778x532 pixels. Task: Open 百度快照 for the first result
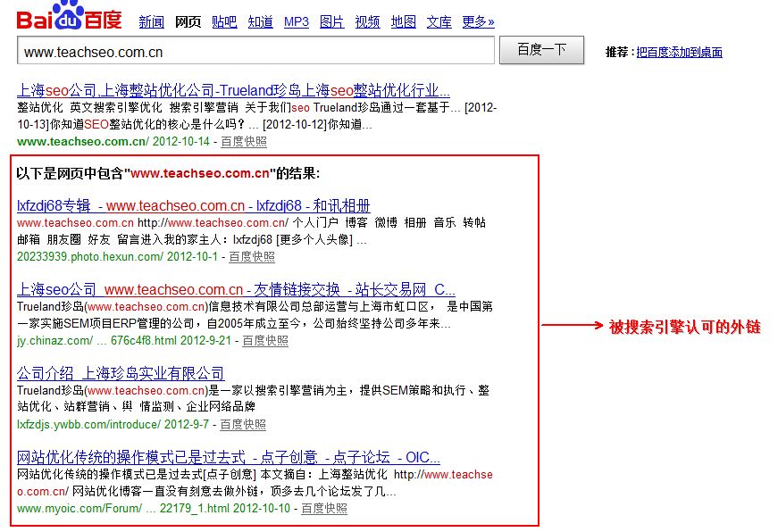[243, 142]
